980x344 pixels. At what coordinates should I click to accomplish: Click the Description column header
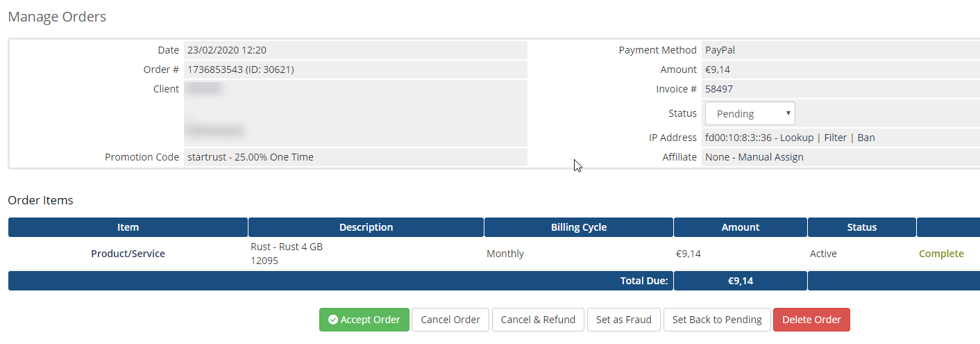coord(366,227)
